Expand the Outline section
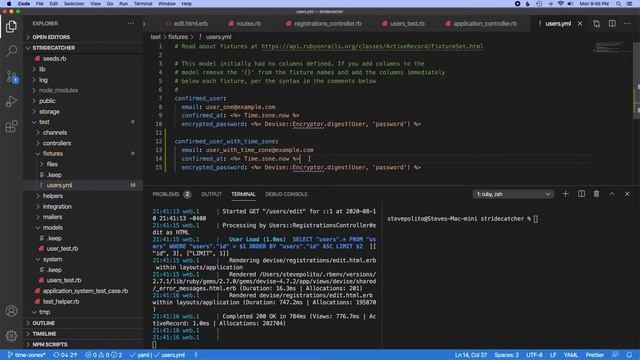 click(83, 323)
